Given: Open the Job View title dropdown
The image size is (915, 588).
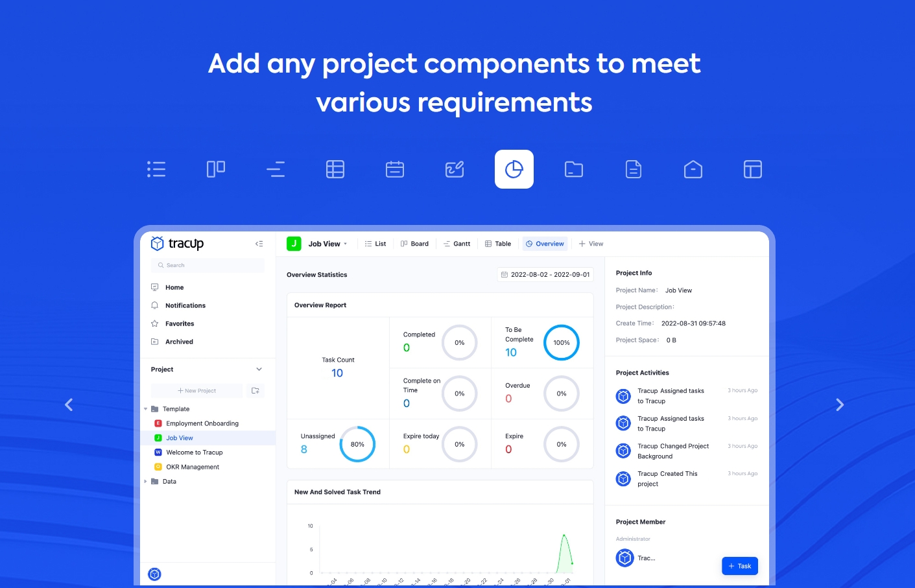Looking at the screenshot, I should tap(346, 243).
